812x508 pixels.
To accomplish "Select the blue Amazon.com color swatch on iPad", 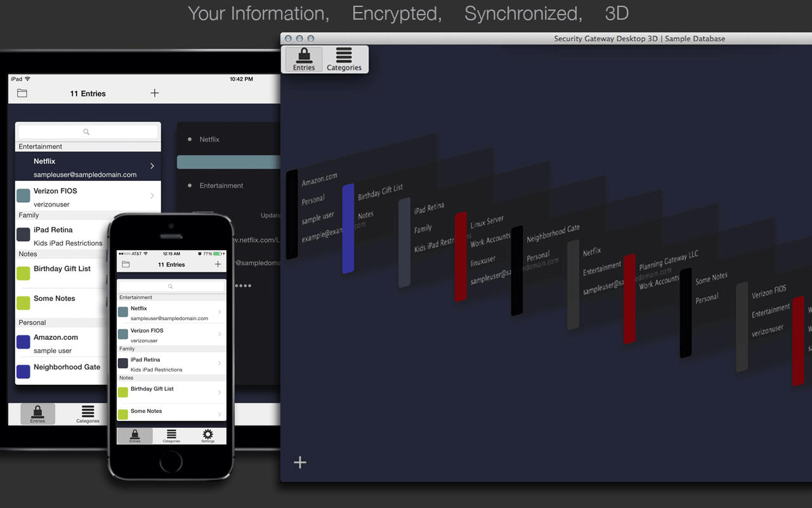I will click(x=23, y=342).
